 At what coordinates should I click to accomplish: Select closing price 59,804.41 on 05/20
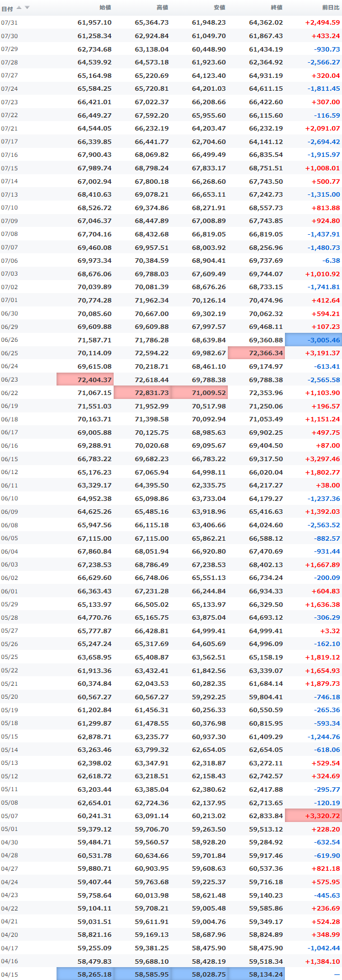tap(266, 697)
